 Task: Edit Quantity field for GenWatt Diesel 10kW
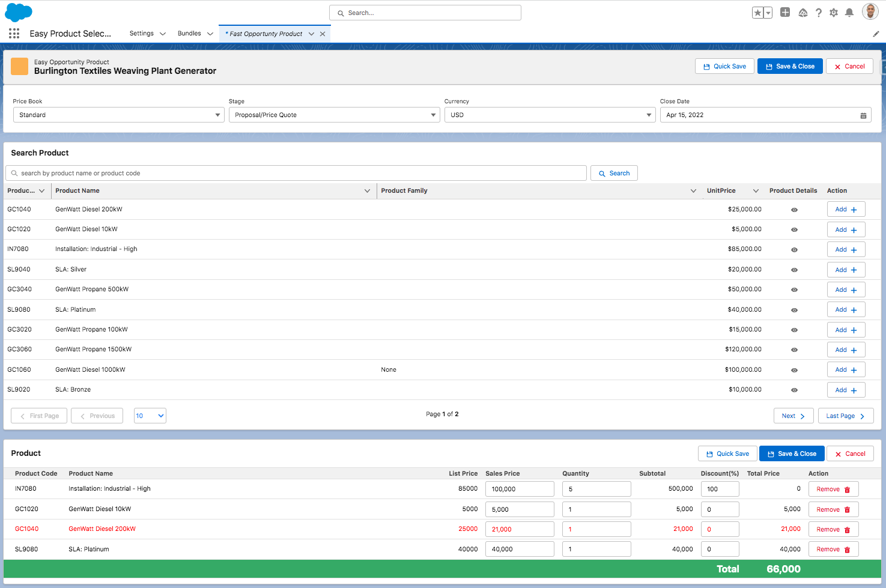[596, 509]
